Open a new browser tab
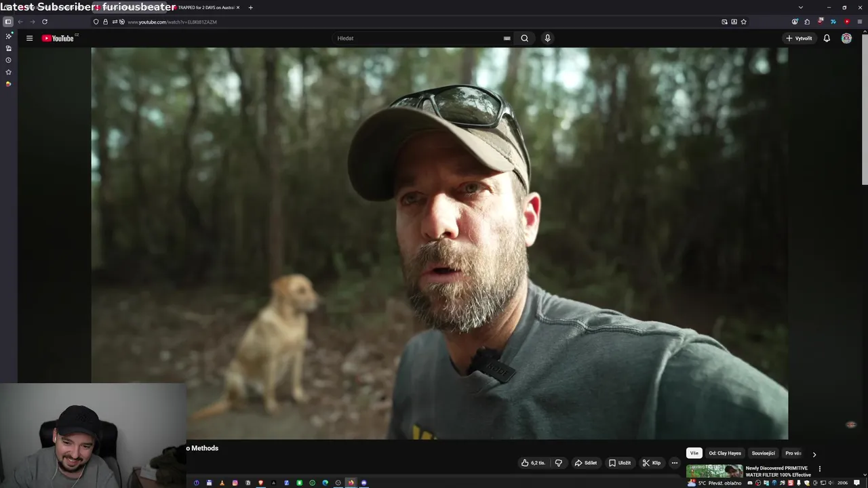The height and width of the screenshot is (488, 868). point(250,7)
